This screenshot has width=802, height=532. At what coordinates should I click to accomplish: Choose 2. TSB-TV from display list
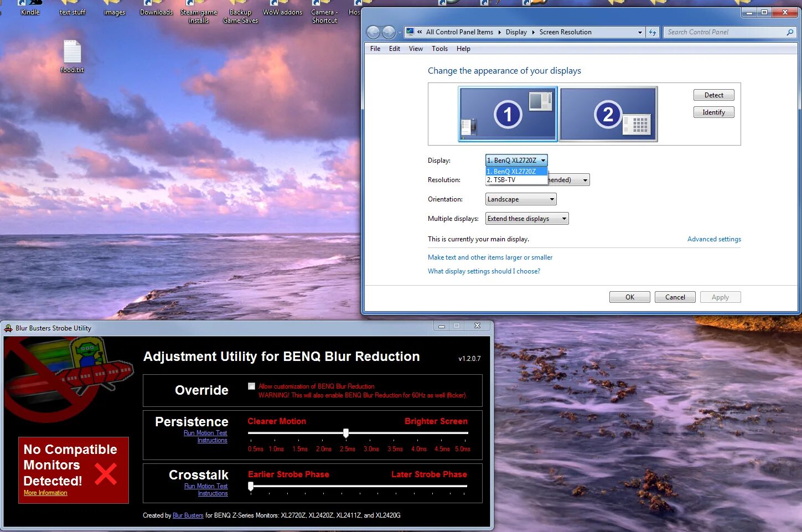tap(516, 180)
